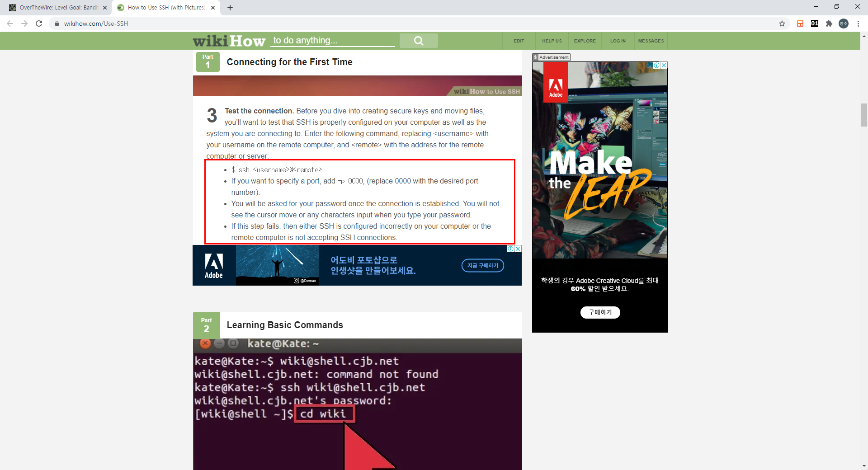View site info via the lock icon
This screenshot has width=868, height=470.
click(x=57, y=23)
